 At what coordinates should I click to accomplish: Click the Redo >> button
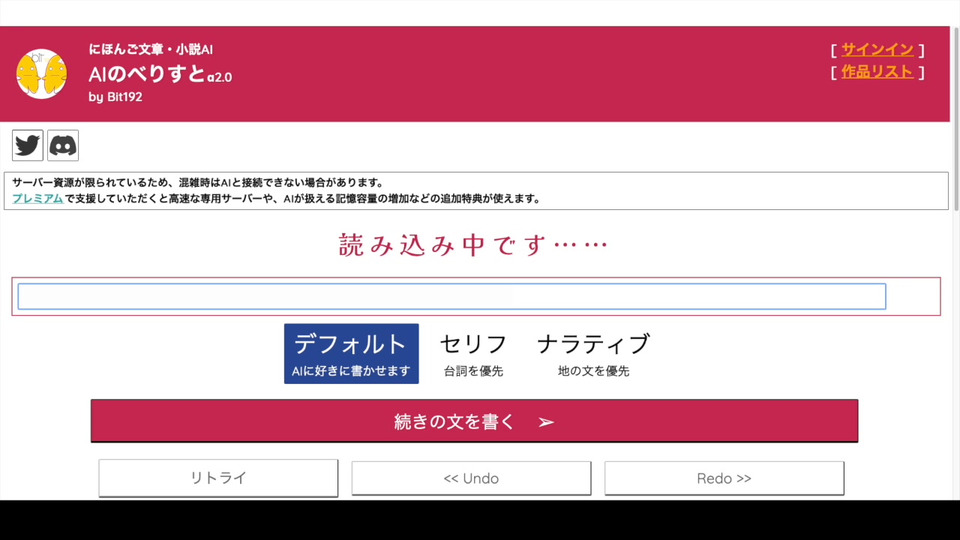click(724, 478)
